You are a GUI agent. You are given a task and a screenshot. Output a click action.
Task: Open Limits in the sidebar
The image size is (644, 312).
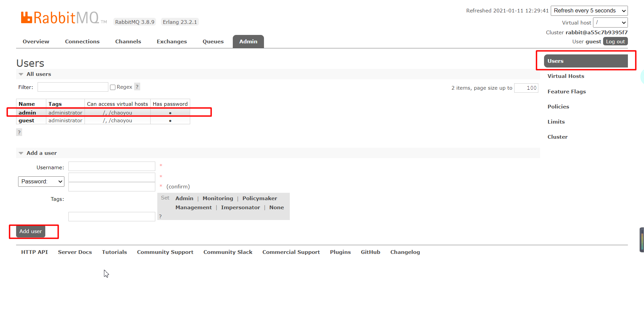pyautogui.click(x=556, y=122)
